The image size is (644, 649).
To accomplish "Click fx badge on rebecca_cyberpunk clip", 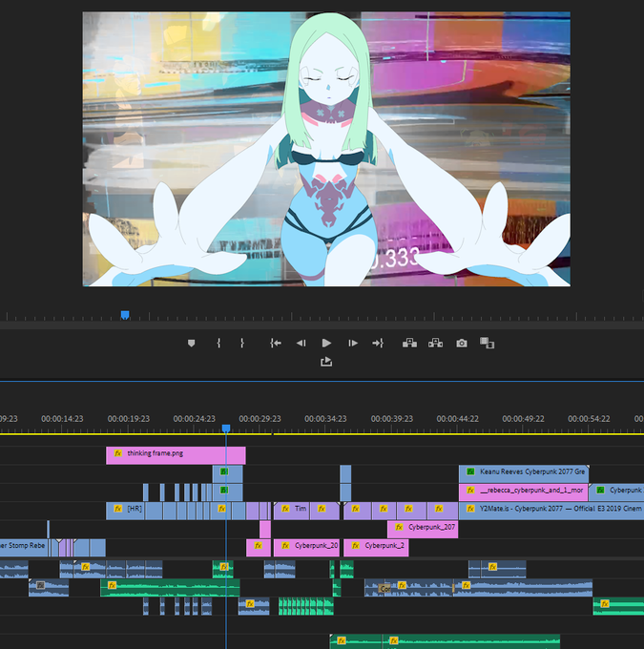I will point(470,490).
